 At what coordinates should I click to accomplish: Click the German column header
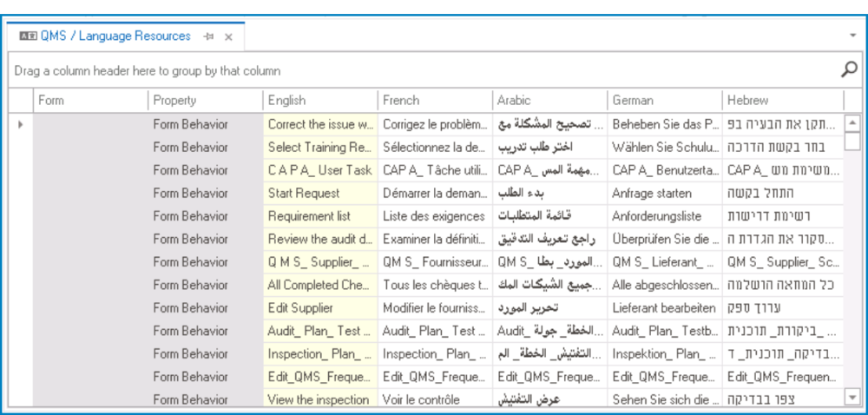[x=663, y=100]
